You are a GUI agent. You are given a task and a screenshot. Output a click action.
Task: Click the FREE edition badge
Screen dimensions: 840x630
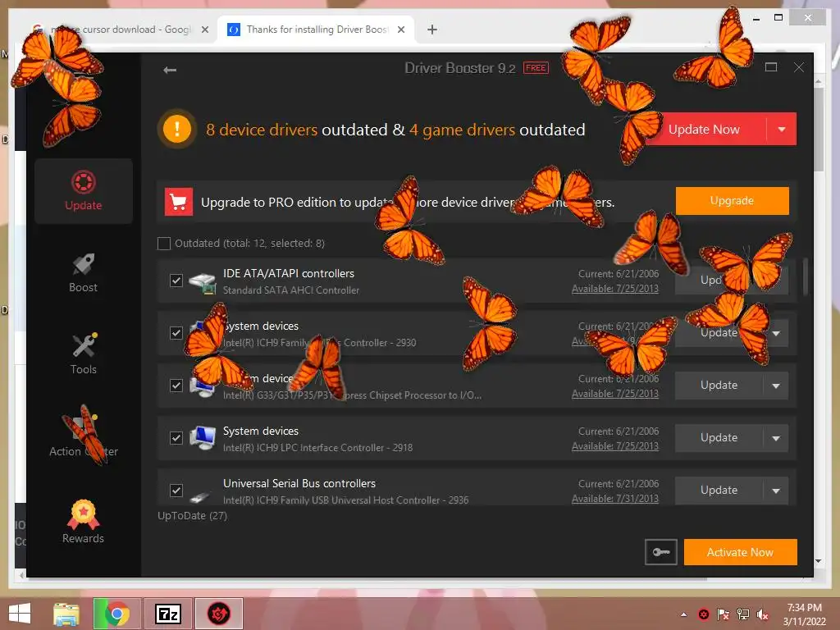point(536,68)
